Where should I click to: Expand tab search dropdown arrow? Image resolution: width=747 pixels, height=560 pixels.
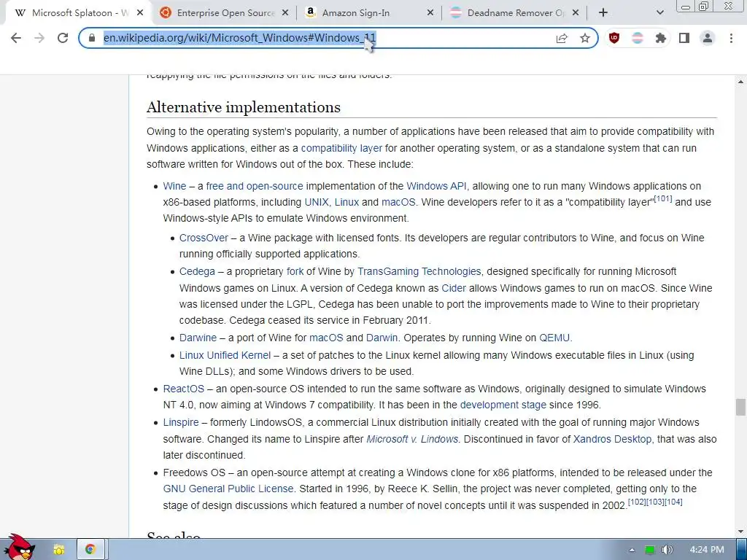659,13
